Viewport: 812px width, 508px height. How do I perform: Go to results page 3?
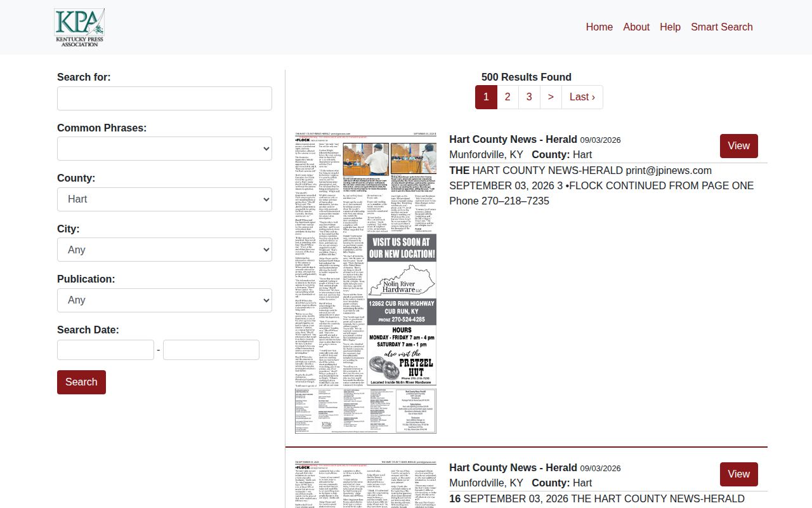coord(529,97)
